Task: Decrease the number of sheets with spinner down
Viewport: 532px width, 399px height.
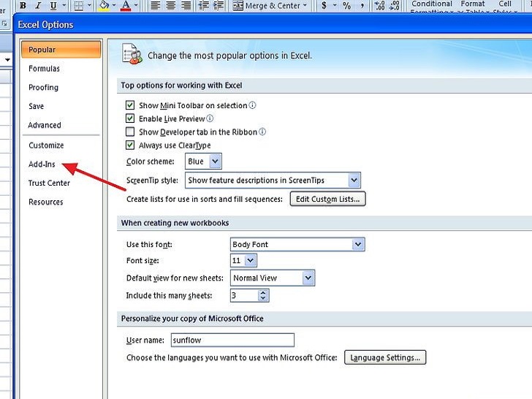Action: point(263,299)
